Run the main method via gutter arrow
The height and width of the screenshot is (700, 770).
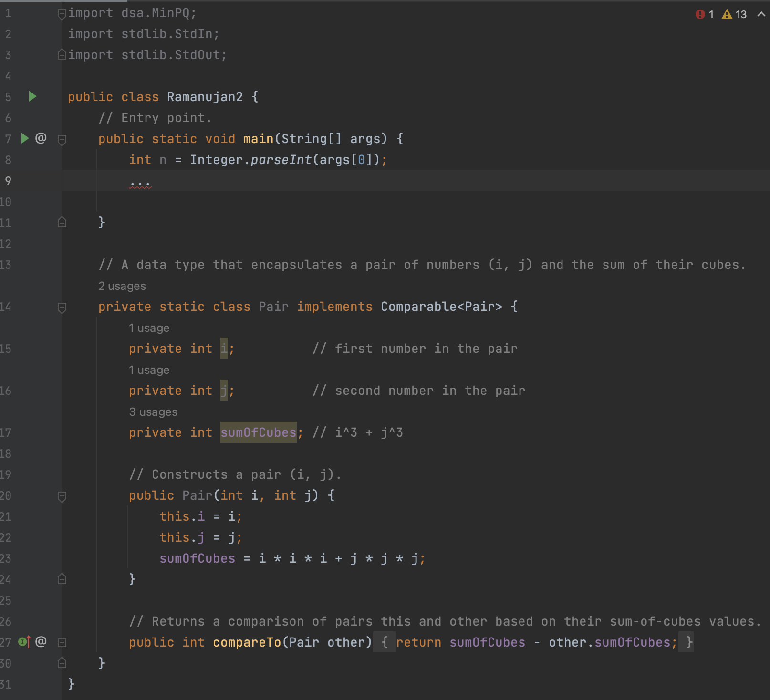(25, 139)
